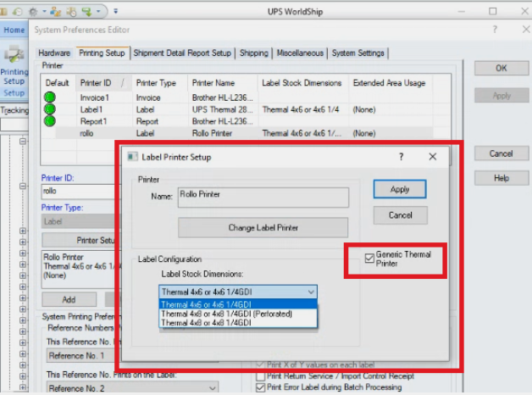This screenshot has width=532, height=395.
Task: Open the dropdown arrow beside the green arrow icon
Action: [x=98, y=12]
